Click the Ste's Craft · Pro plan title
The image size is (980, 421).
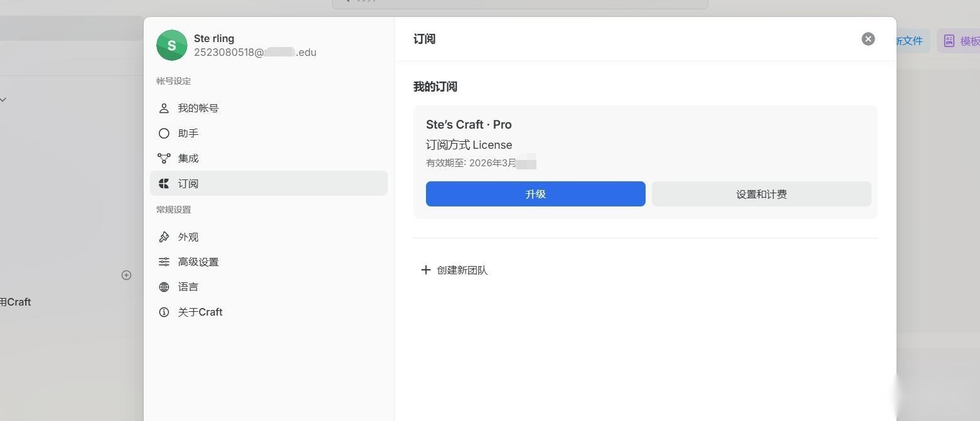(469, 124)
